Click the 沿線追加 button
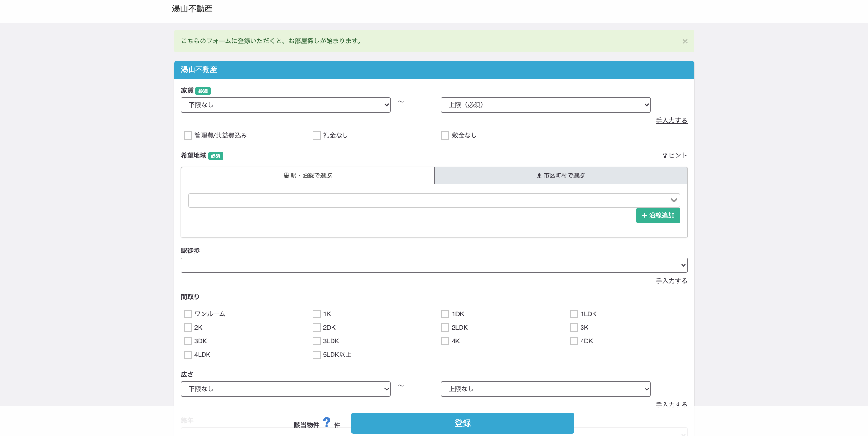The image size is (868, 436). (x=658, y=216)
